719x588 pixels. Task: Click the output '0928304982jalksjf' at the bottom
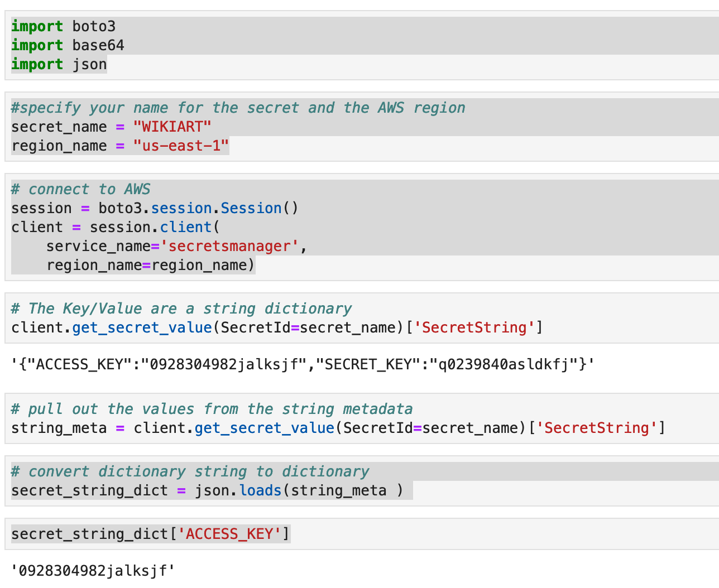[93, 571]
